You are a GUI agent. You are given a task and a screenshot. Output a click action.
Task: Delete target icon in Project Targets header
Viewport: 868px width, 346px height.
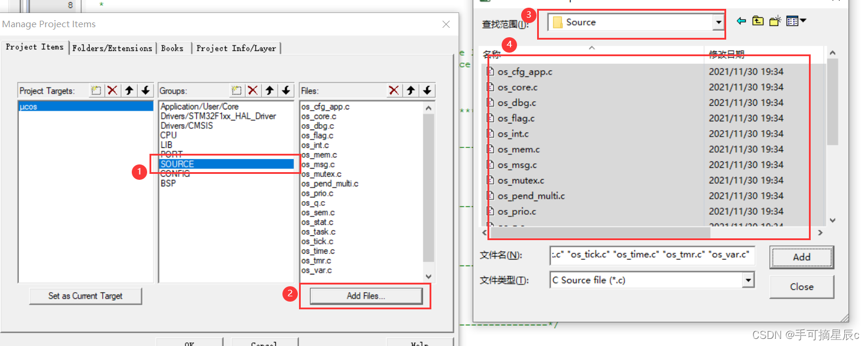pyautogui.click(x=112, y=90)
